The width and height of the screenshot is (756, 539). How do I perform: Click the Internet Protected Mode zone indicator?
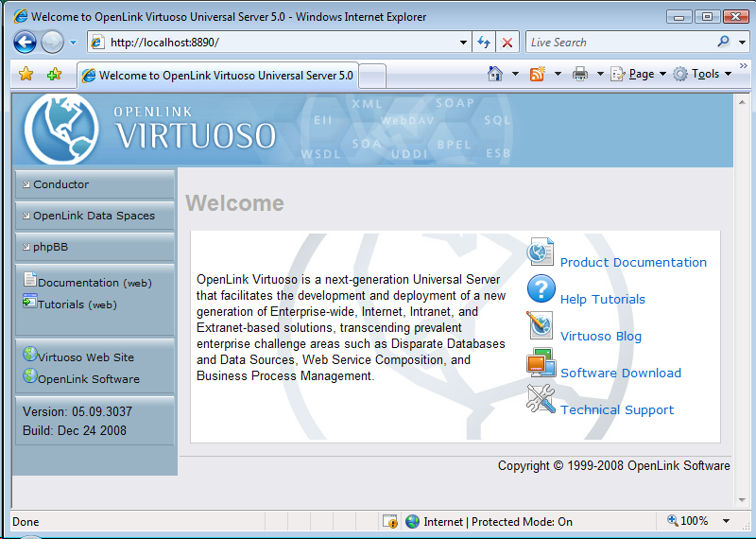coord(489,522)
